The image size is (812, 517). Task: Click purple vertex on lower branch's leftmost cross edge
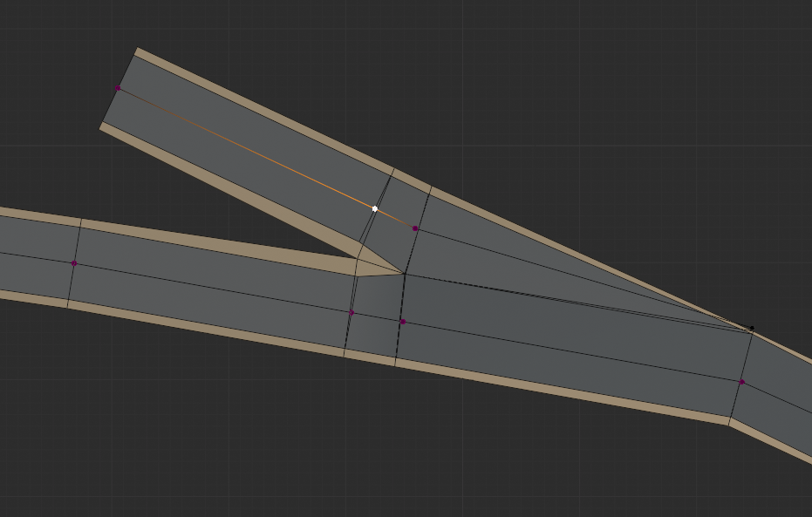[74, 262]
